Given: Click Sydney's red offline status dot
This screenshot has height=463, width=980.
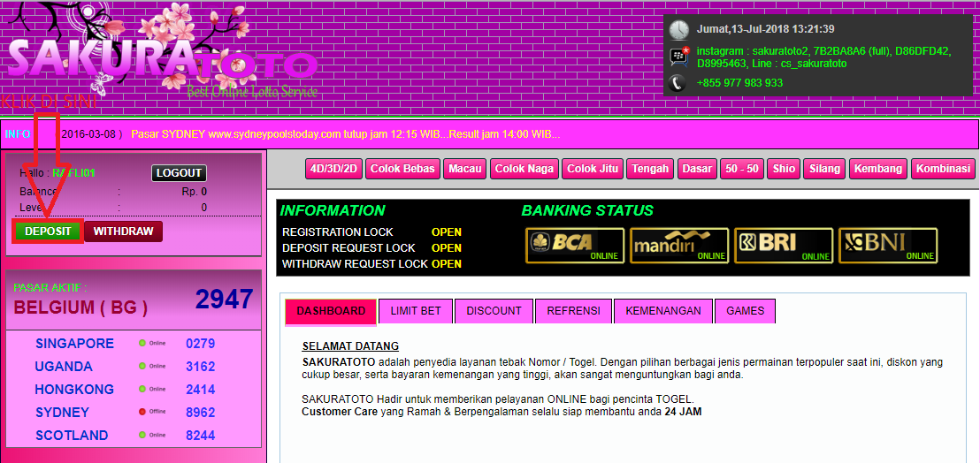Looking at the screenshot, I should pos(142,412).
